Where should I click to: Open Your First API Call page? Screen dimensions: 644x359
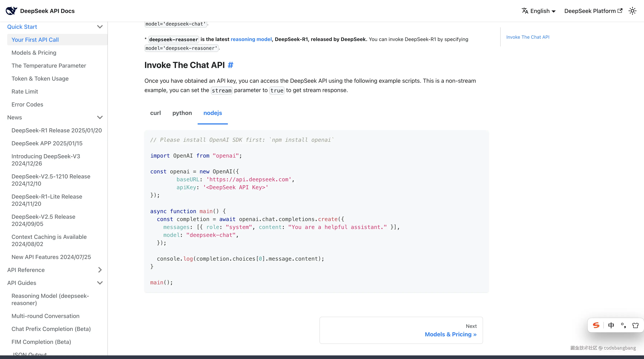(x=57, y=40)
